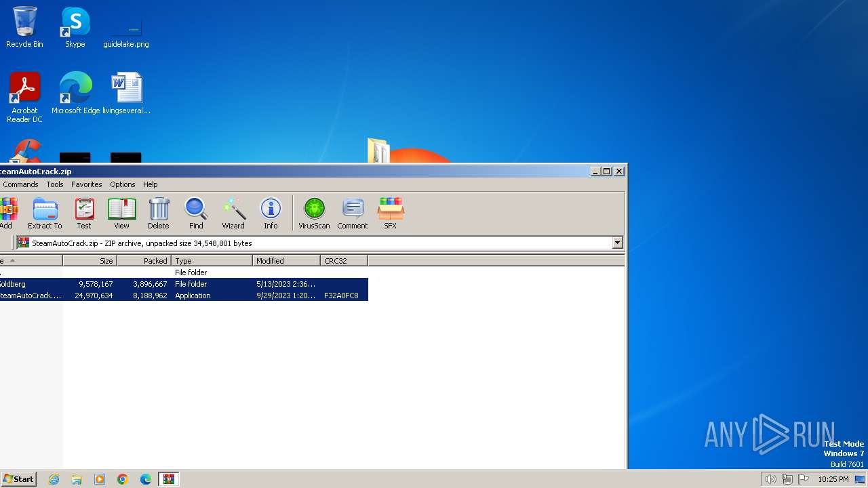Open File Explorer taskbar icon
The height and width of the screenshot is (488, 868).
[x=77, y=479]
